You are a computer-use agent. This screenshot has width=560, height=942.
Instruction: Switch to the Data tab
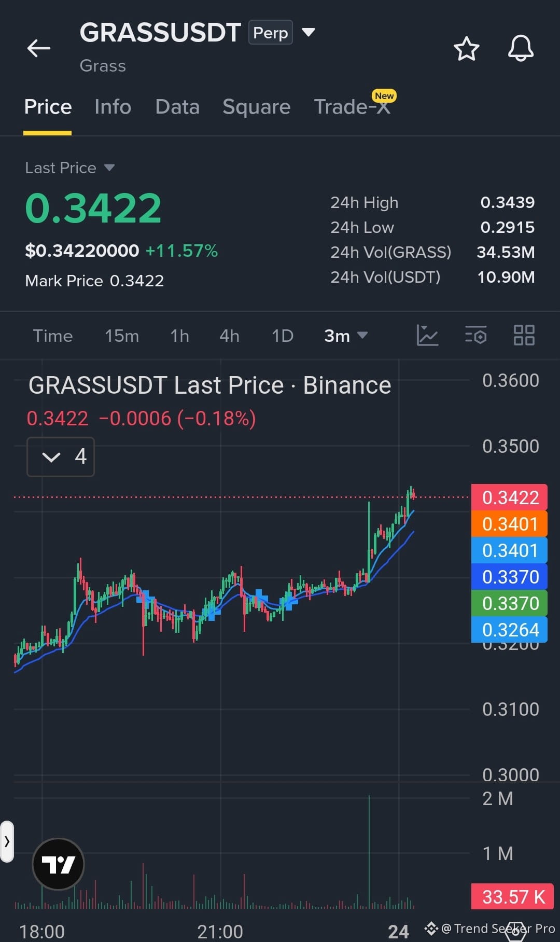(x=177, y=107)
